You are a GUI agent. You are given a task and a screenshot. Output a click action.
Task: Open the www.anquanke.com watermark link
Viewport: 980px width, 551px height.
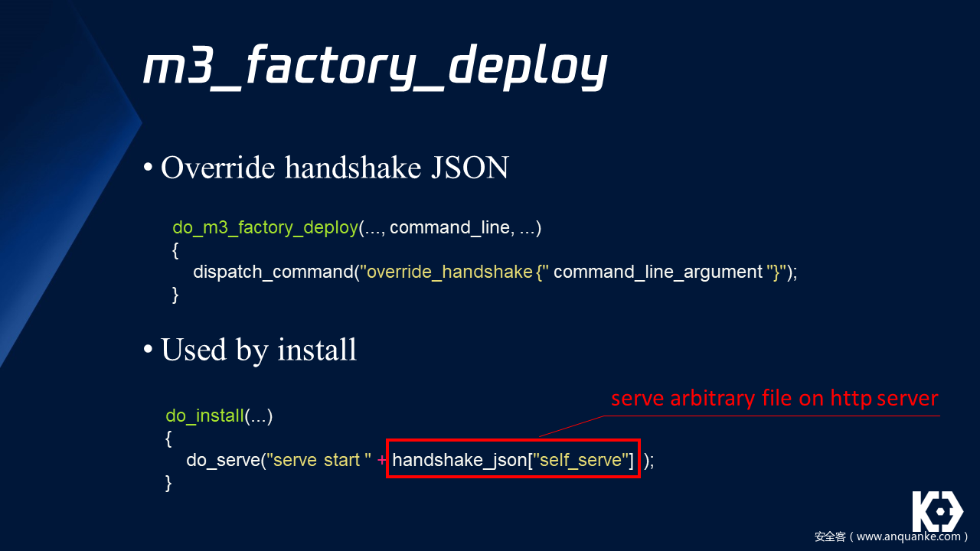(891, 537)
